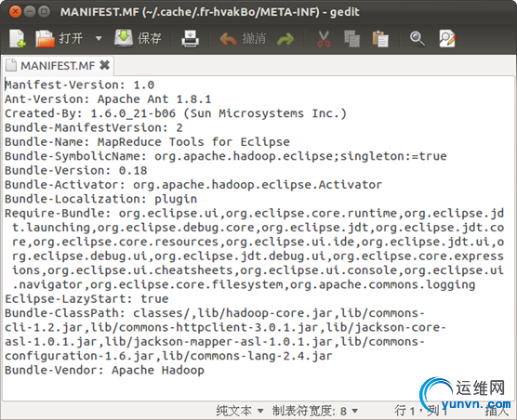Click the Ant-Version: Apache Ant 1.8.1 line

[x=108, y=99]
